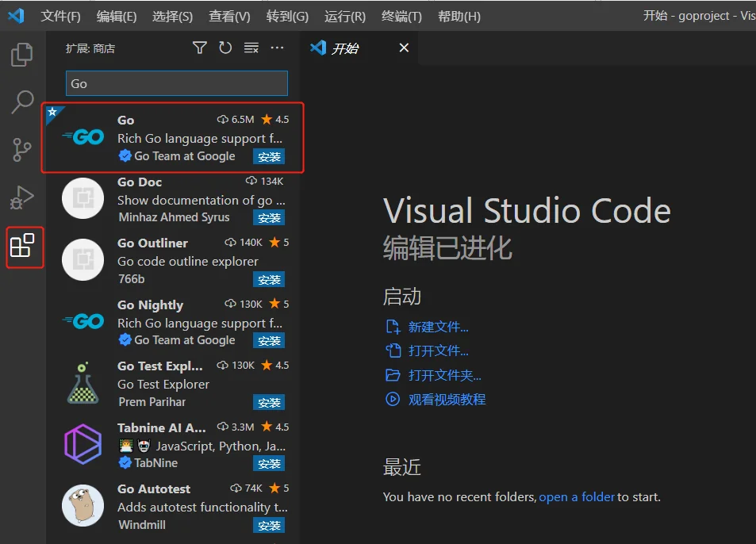This screenshot has height=544, width=756.
Task: Click the 新建文件... link
Action: pos(438,328)
